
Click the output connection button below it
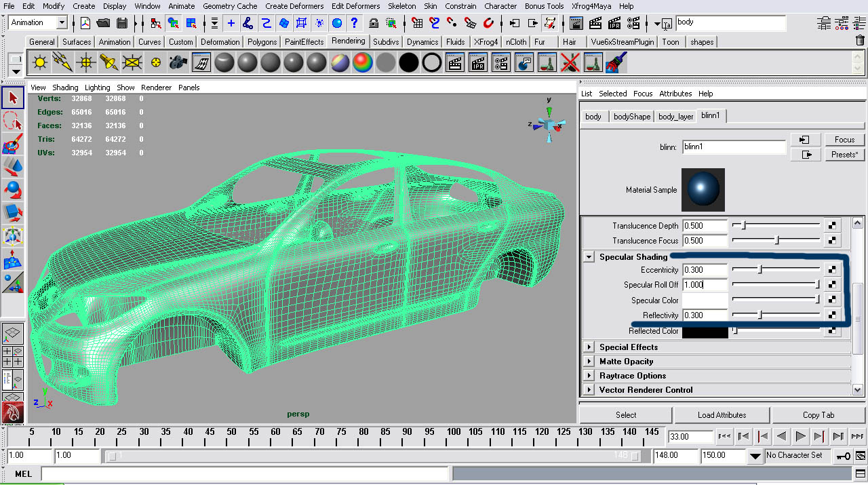coord(805,155)
